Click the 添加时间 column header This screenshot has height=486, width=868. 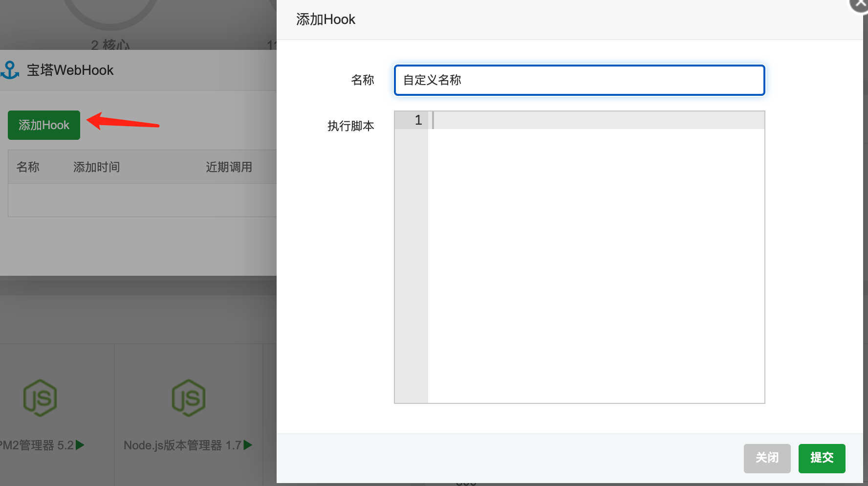(x=96, y=167)
